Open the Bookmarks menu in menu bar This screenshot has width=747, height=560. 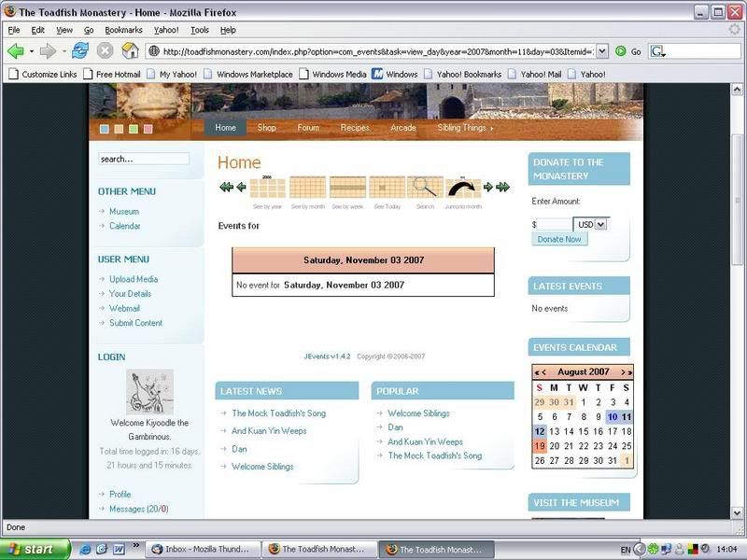coord(122,30)
